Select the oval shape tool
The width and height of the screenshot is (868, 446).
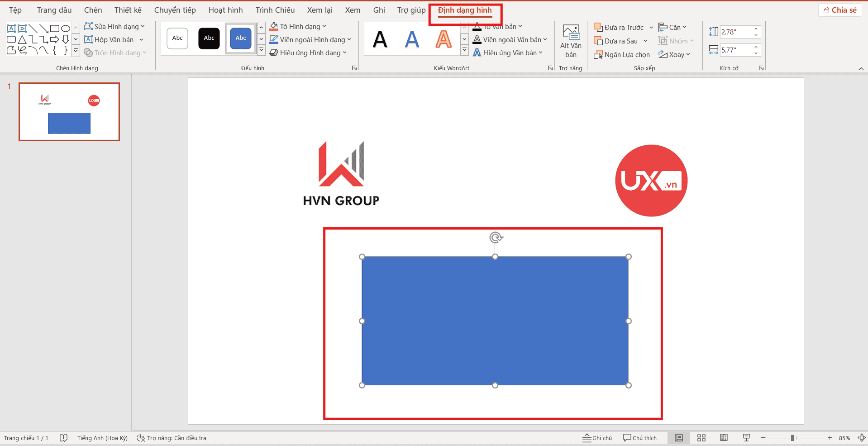pyautogui.click(x=66, y=28)
